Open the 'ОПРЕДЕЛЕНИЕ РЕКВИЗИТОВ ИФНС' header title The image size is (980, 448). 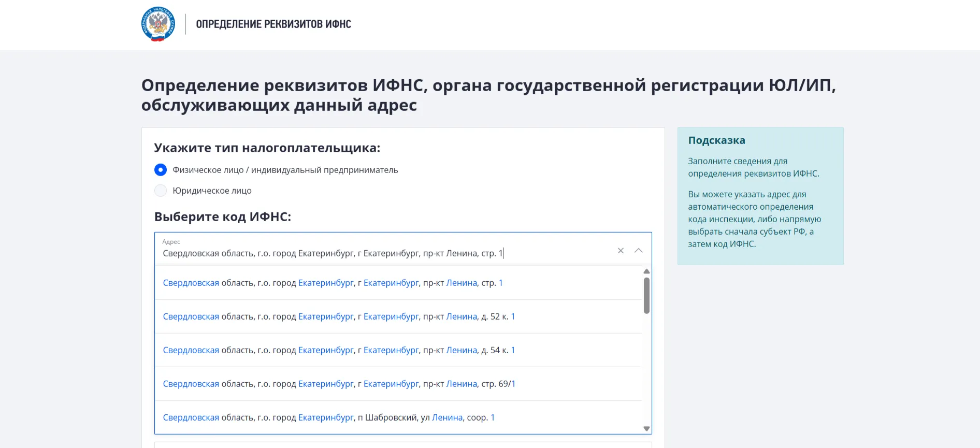[x=273, y=24]
